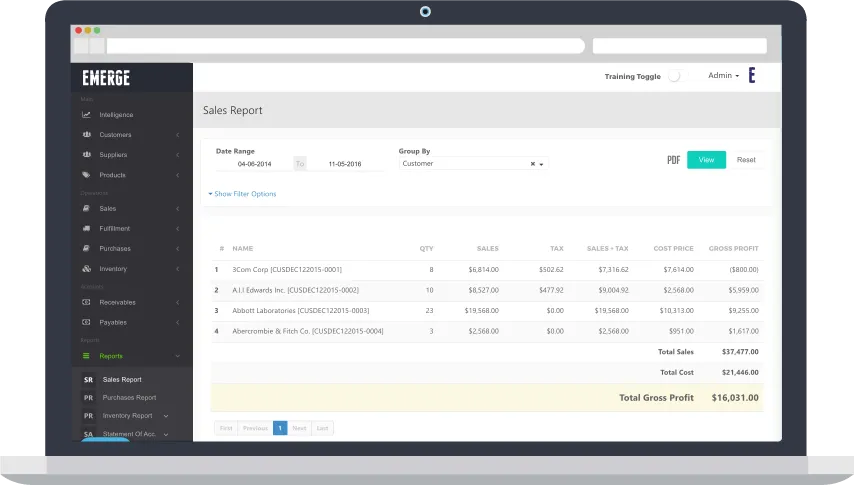Export the report using PDF icon
Image resolution: width=861 pixels, height=485 pixels.
[x=673, y=160]
